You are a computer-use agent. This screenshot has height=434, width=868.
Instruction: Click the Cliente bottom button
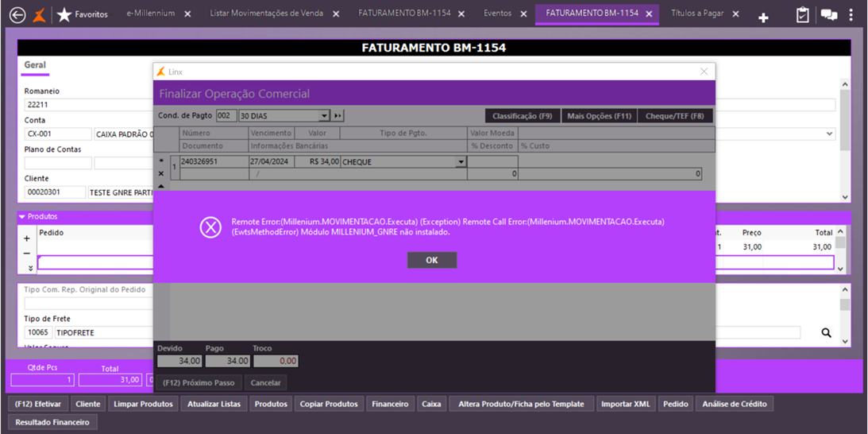coord(88,404)
